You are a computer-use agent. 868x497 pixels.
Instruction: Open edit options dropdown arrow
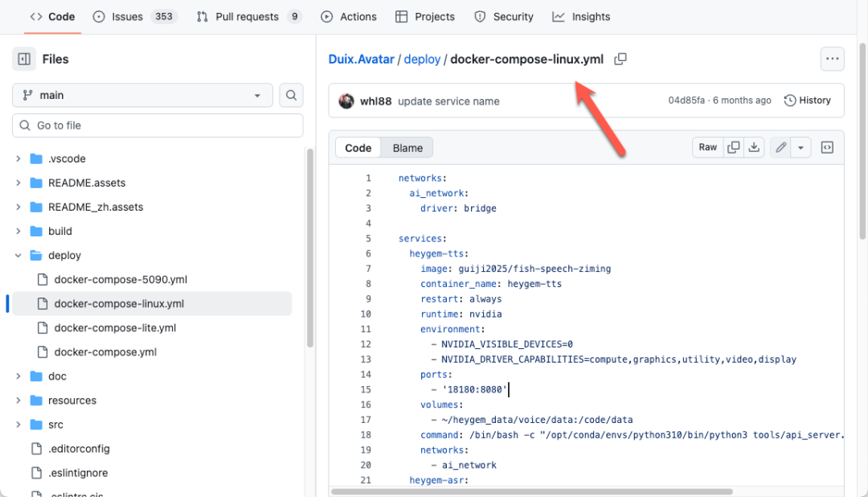click(x=800, y=147)
